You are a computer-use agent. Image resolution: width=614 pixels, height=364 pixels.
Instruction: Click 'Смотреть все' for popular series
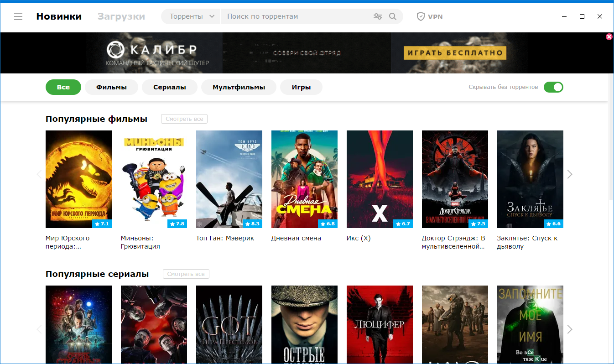(x=186, y=274)
